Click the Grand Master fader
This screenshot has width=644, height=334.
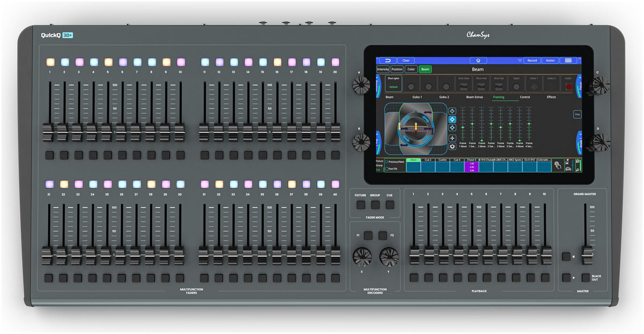(x=587, y=255)
